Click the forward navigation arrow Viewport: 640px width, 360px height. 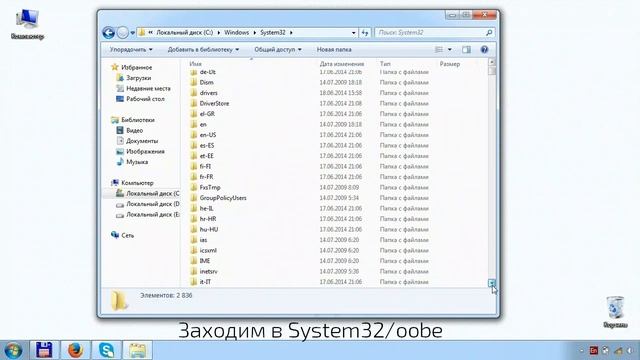point(122,33)
